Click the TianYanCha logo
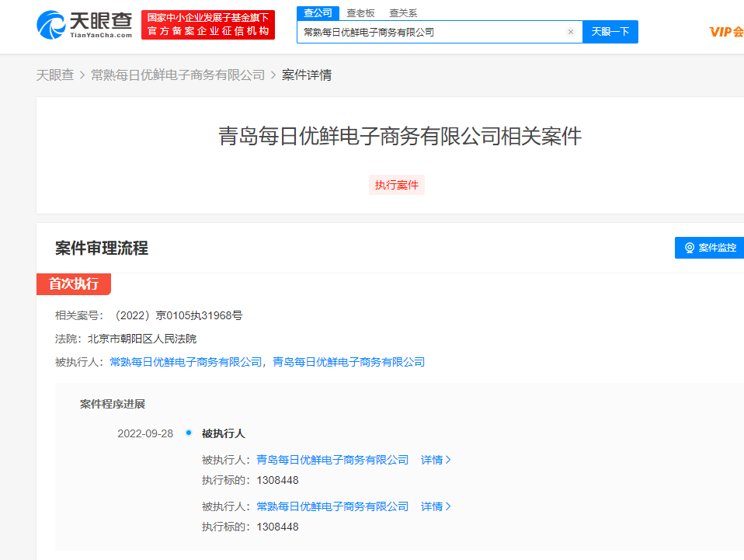744x560 pixels. tap(84, 24)
